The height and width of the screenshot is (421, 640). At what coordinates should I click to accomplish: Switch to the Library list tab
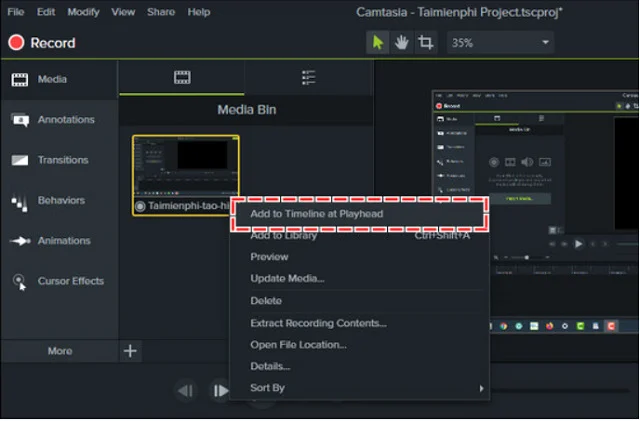309,78
